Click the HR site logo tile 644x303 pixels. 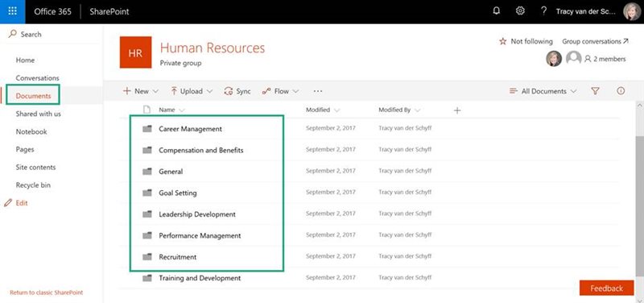(x=135, y=52)
